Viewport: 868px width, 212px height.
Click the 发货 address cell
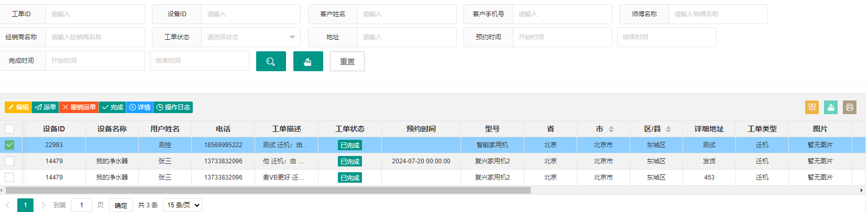[x=709, y=161]
